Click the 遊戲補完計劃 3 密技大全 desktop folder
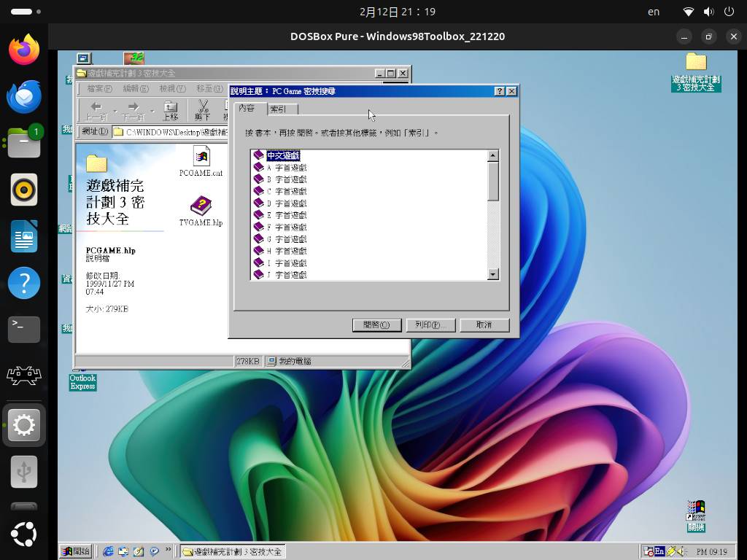 (695, 72)
